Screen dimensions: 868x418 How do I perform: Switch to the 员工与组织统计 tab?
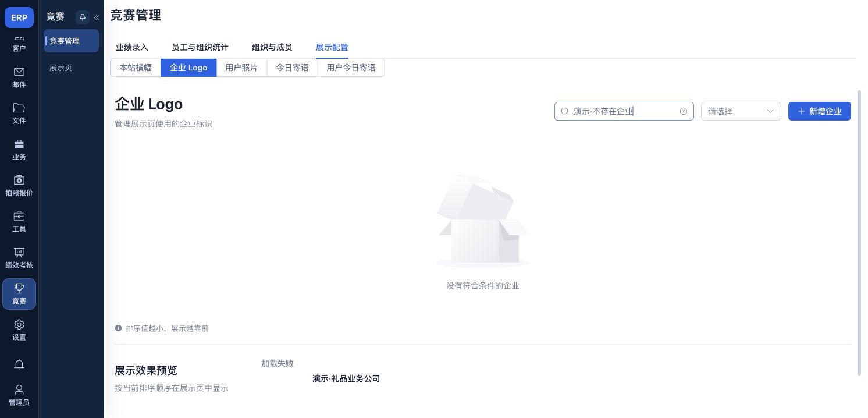click(200, 47)
